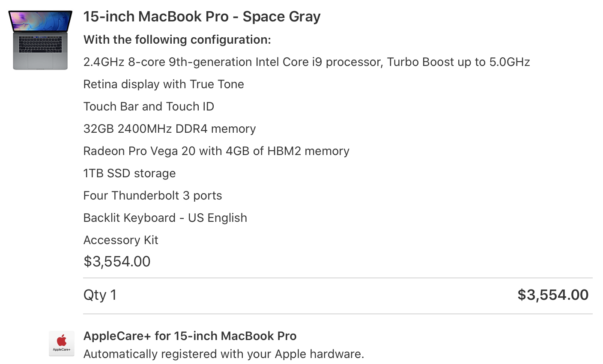This screenshot has height=364, width=603.
Task: Select the Accessory Kit line
Action: click(x=121, y=240)
